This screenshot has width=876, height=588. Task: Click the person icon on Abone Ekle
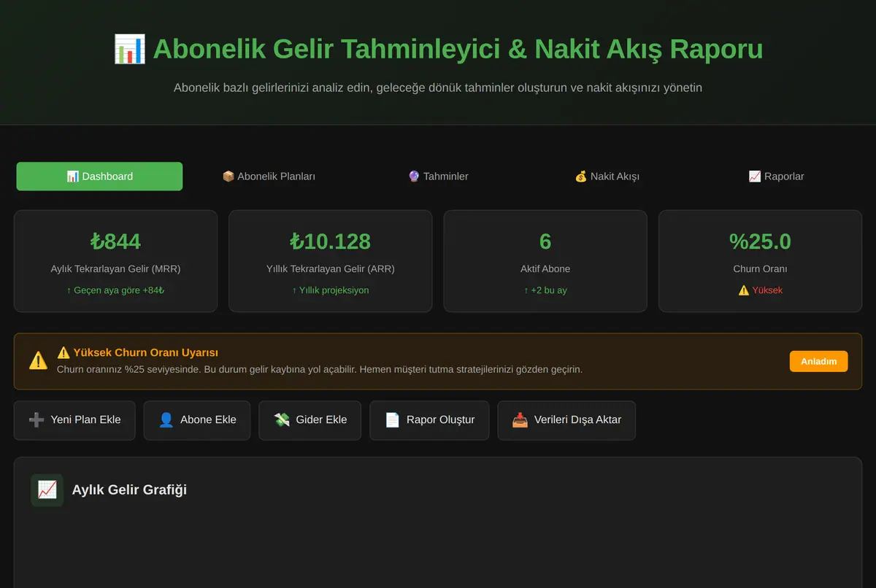[x=166, y=420]
